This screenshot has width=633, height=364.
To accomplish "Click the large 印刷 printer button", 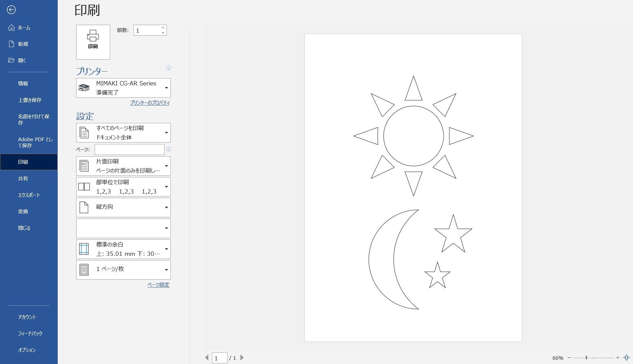I will [93, 42].
